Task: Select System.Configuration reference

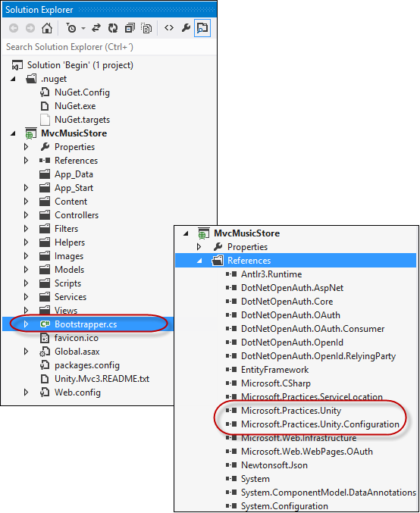Action: click(284, 506)
